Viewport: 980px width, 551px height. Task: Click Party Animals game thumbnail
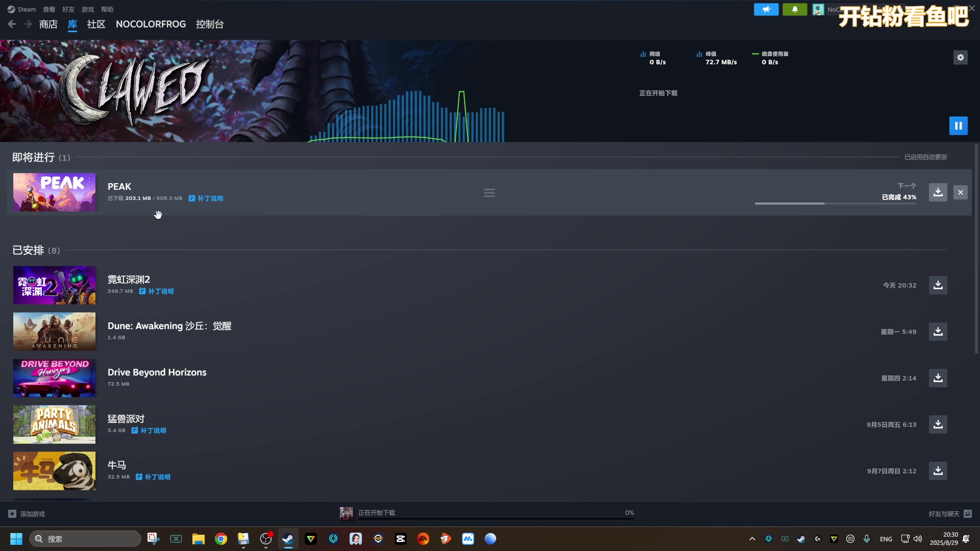[x=54, y=424]
